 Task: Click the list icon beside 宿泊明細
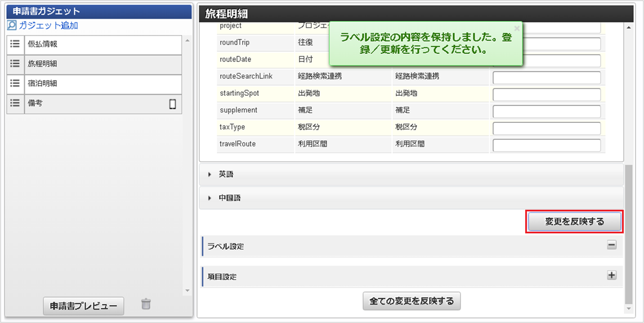15,83
